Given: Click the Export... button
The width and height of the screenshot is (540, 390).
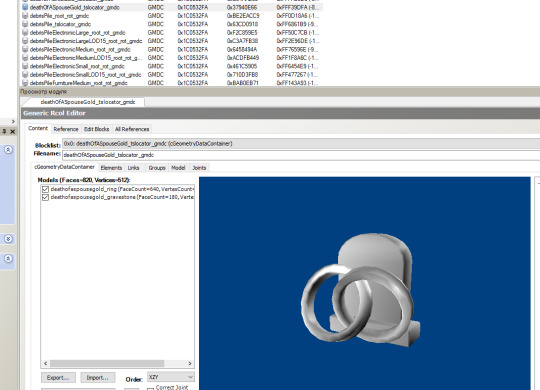Looking at the screenshot, I should 58,378.
